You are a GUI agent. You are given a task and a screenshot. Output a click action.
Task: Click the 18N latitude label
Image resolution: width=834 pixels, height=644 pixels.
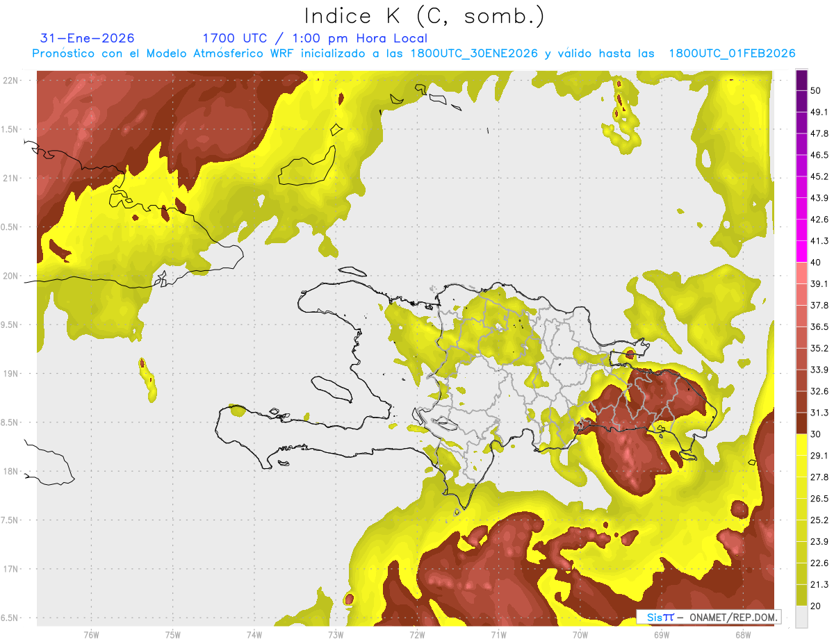click(11, 471)
